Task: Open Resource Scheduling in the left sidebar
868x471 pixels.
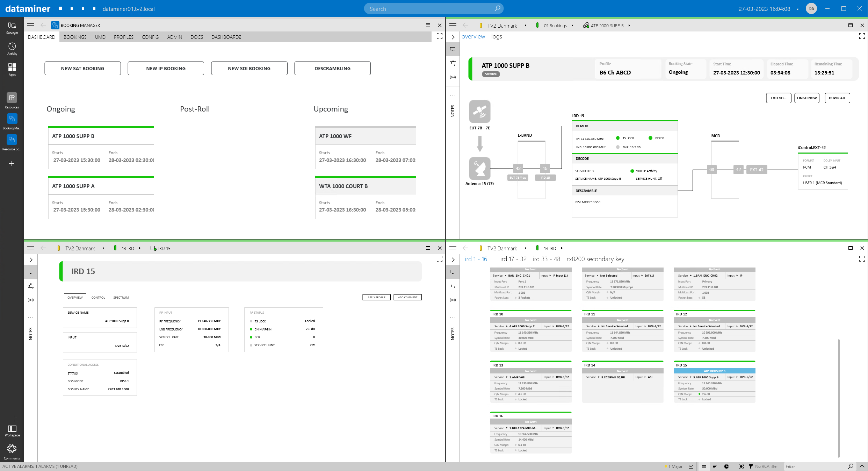Action: coord(12,143)
